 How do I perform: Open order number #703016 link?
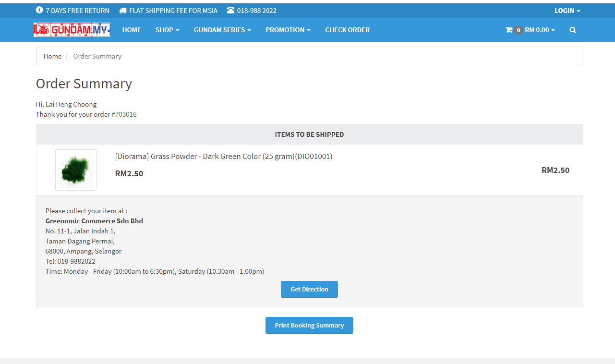124,114
